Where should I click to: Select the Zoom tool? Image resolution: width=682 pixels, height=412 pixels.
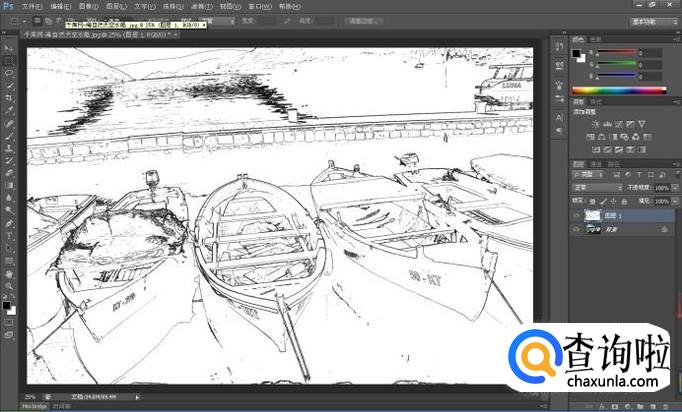click(x=9, y=286)
